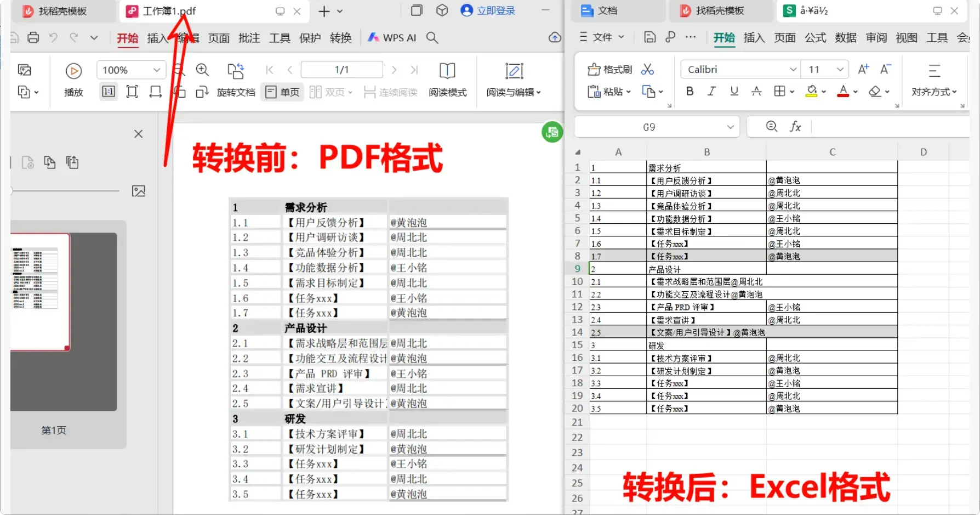This screenshot has height=515, width=980.
Task: Apply underline formatting in Excel ribbon
Action: pyautogui.click(x=734, y=91)
